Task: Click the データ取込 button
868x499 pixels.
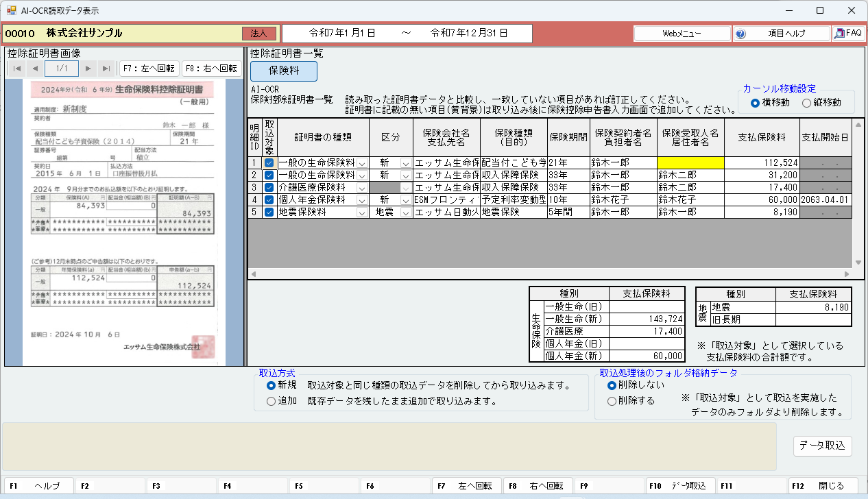Action: click(822, 446)
